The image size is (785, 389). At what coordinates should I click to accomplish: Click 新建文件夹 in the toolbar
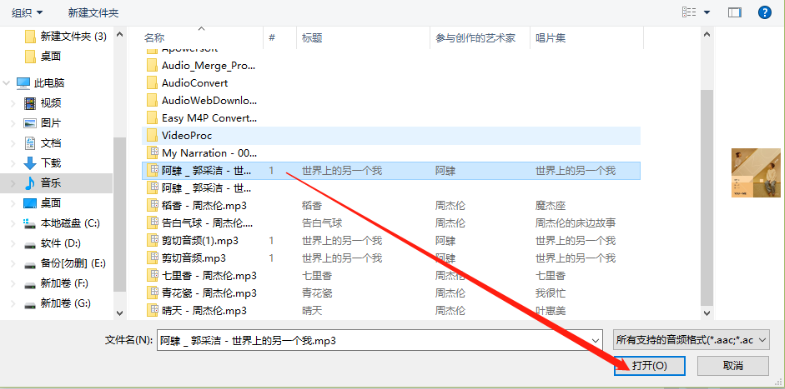pos(93,13)
